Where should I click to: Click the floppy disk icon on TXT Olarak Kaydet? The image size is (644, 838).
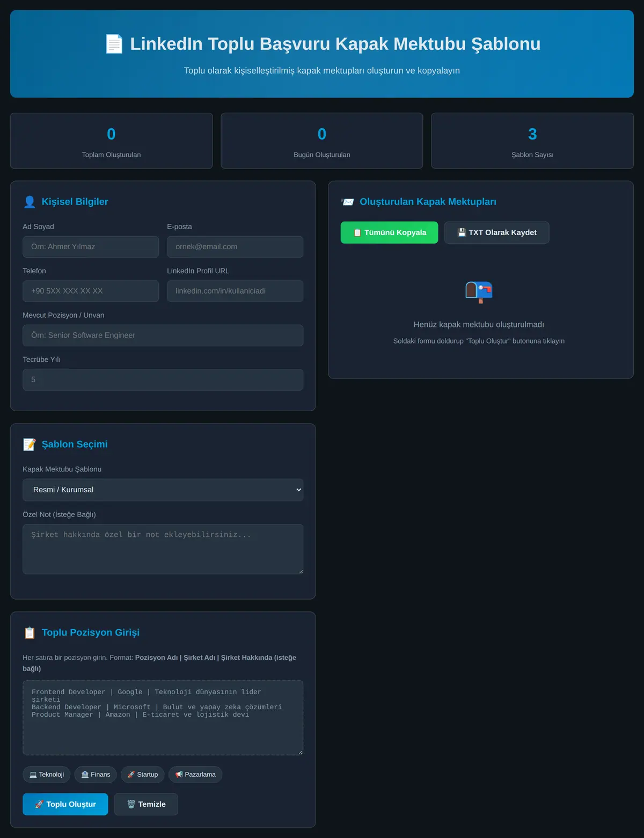pos(462,232)
